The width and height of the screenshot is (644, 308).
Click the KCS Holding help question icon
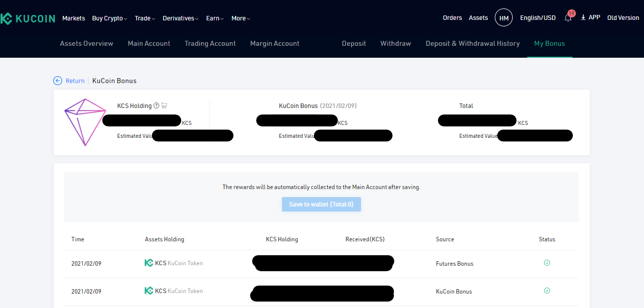156,105
